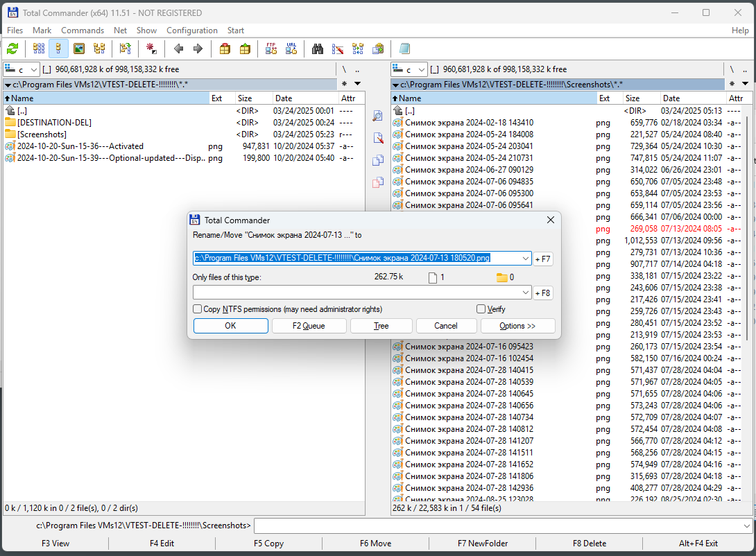
Task: Open left panel directory history arrow
Action: [357, 84]
